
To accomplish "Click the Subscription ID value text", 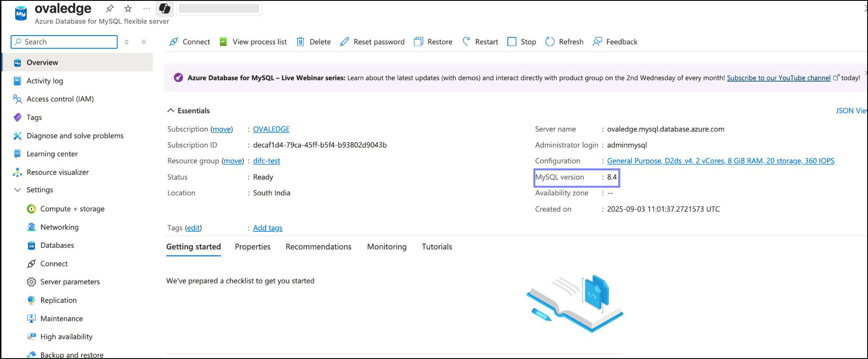I will (x=320, y=145).
